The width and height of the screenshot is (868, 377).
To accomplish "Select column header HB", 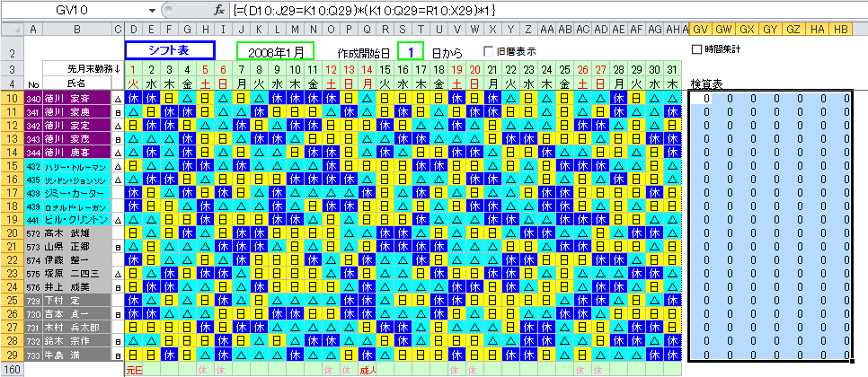I will tap(840, 31).
